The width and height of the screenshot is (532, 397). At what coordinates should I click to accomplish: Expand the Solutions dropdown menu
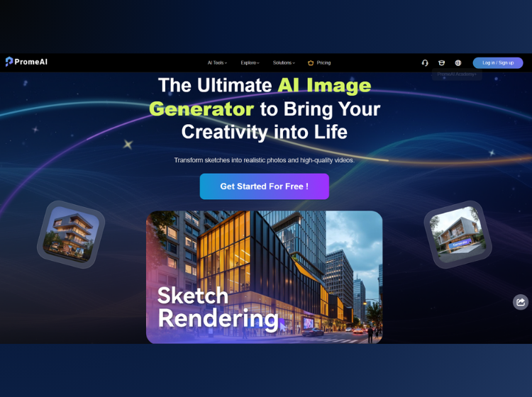click(284, 62)
